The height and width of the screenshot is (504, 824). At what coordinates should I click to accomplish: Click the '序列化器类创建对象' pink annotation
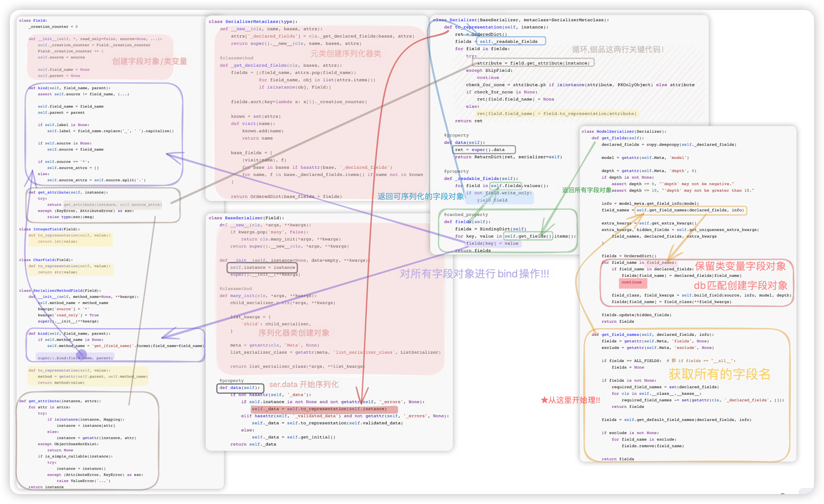294,333
